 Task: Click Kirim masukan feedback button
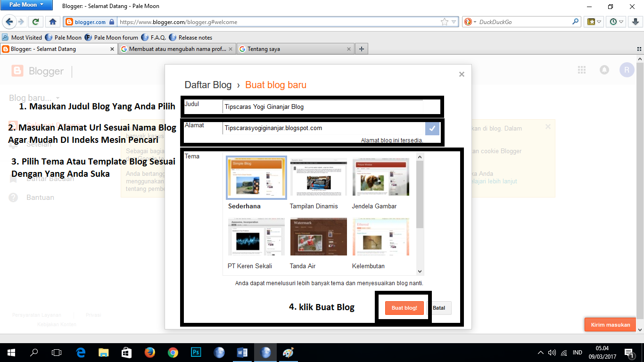click(x=611, y=324)
